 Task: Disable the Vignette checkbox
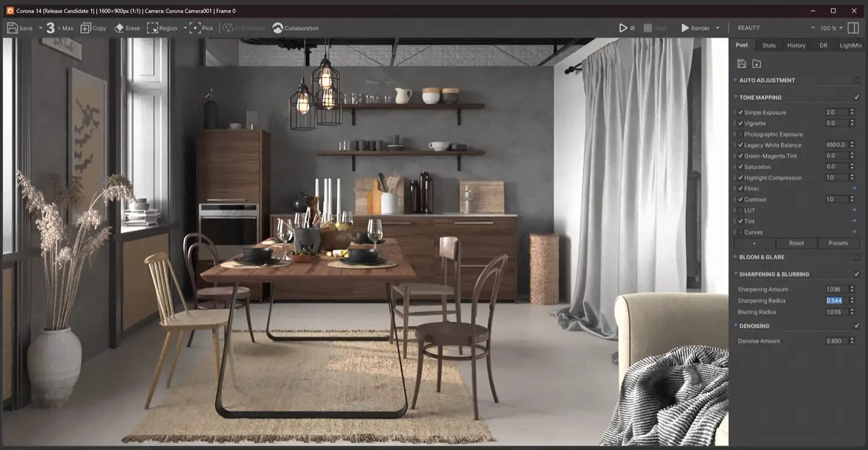(740, 123)
